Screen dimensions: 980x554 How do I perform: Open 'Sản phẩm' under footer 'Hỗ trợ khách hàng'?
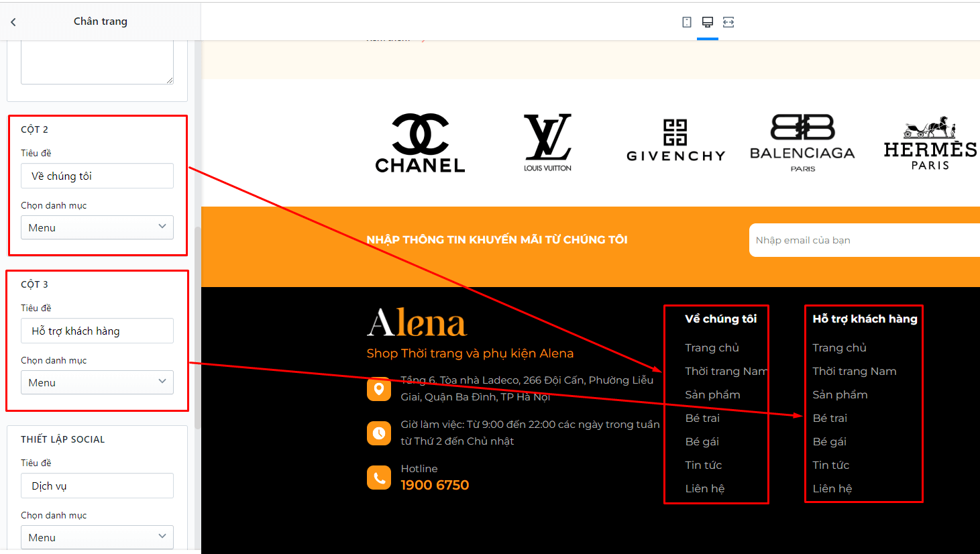point(840,394)
